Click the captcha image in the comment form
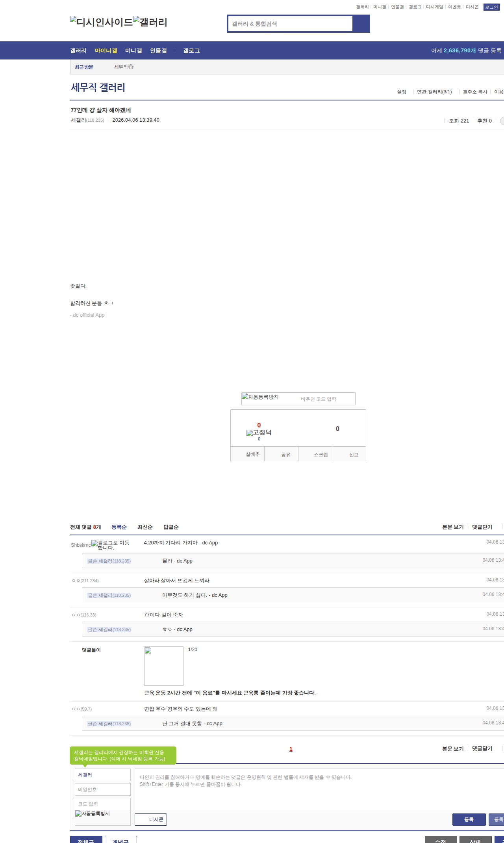504x843 pixels. [93, 814]
